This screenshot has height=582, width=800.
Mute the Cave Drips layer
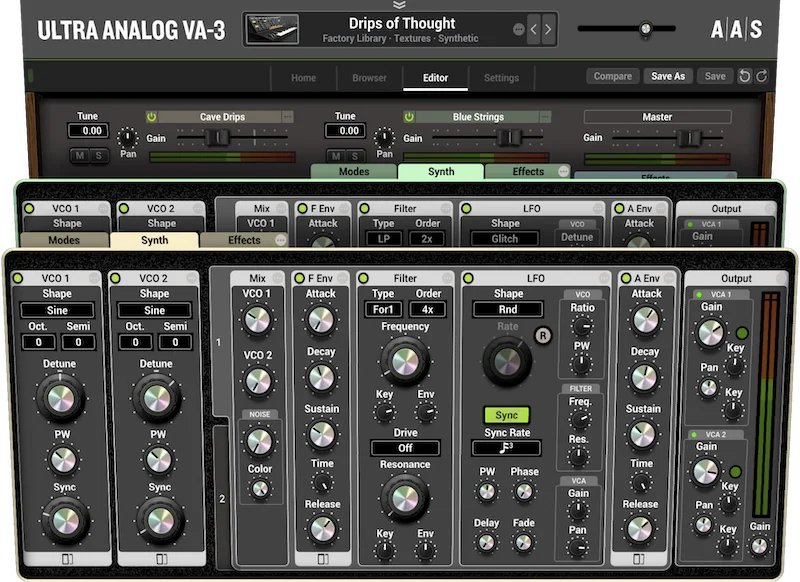[x=80, y=155]
